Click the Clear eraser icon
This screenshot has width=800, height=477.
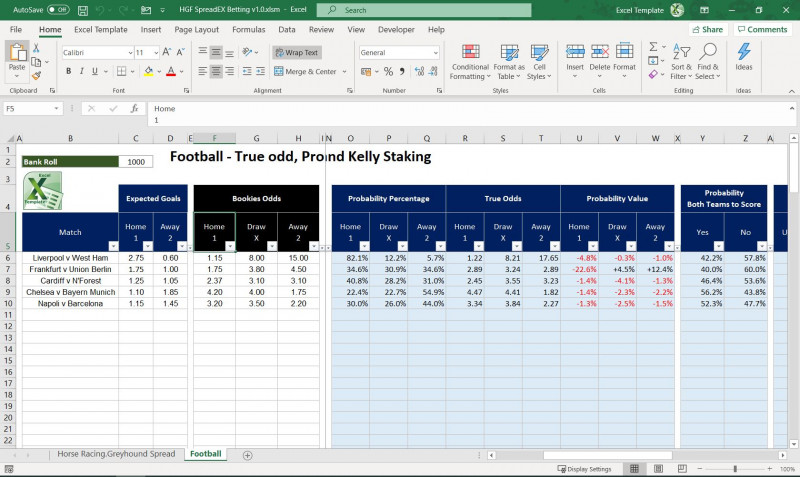click(x=653, y=74)
